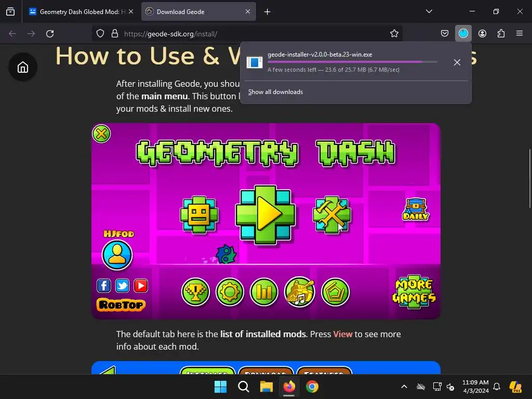This screenshot has height=399, width=532.
Task: Go to site home via house icon
Action: [x=23, y=67]
